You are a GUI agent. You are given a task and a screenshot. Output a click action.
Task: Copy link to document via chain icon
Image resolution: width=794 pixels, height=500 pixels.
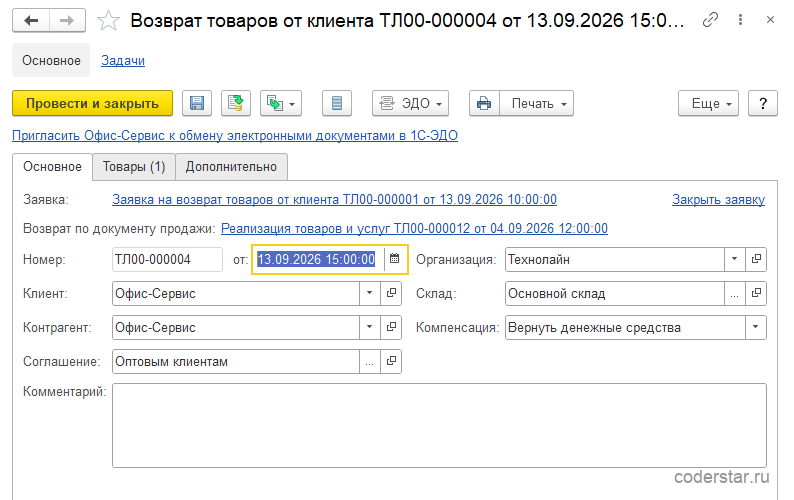pos(710,20)
